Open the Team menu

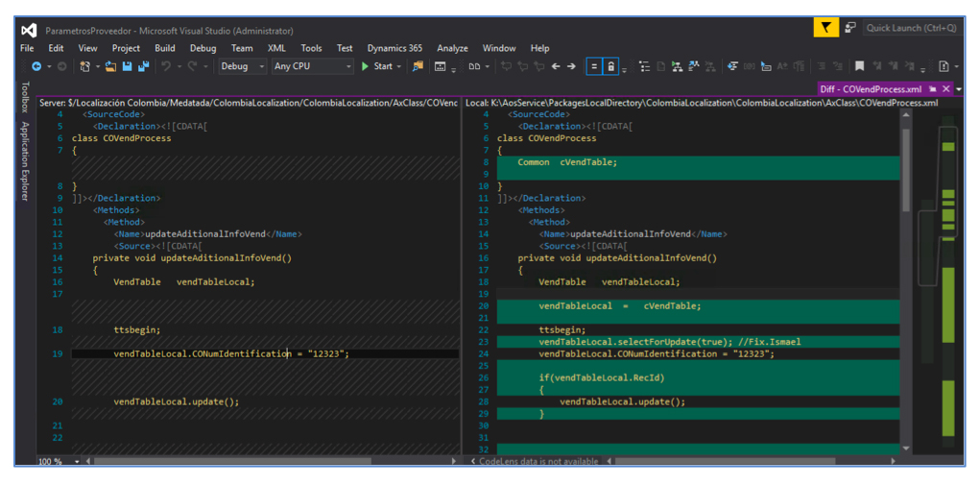[242, 48]
